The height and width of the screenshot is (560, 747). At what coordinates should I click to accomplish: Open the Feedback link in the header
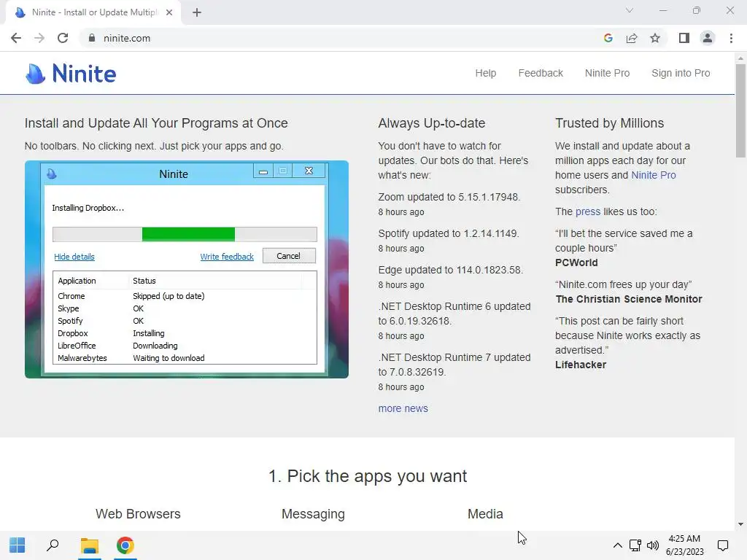tap(541, 73)
